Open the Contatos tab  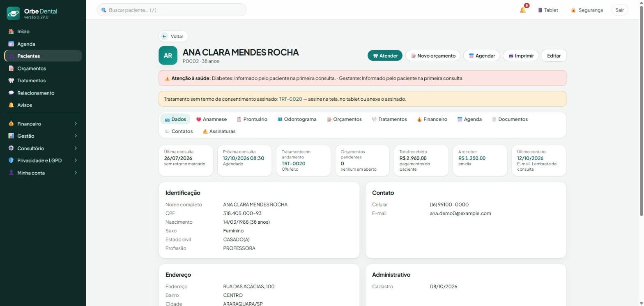(x=178, y=132)
